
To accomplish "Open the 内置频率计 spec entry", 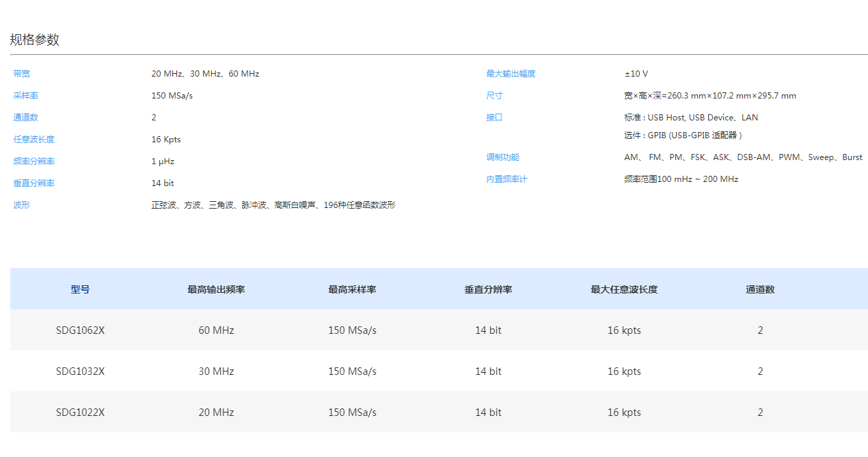I will pyautogui.click(x=506, y=179).
